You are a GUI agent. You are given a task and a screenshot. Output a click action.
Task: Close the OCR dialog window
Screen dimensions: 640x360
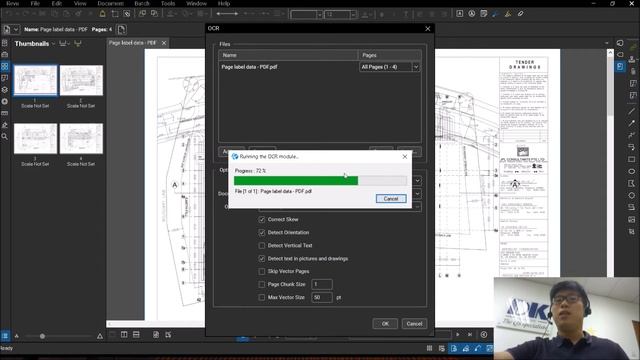coord(427,29)
